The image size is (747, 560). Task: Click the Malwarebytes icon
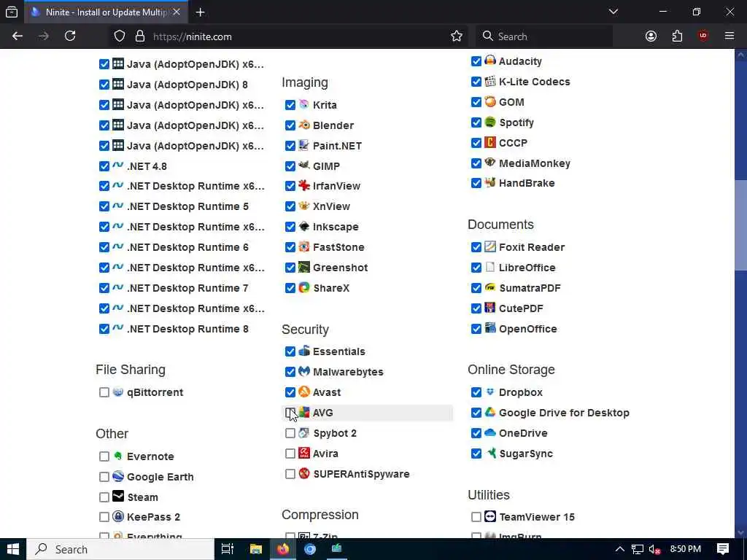304,371
